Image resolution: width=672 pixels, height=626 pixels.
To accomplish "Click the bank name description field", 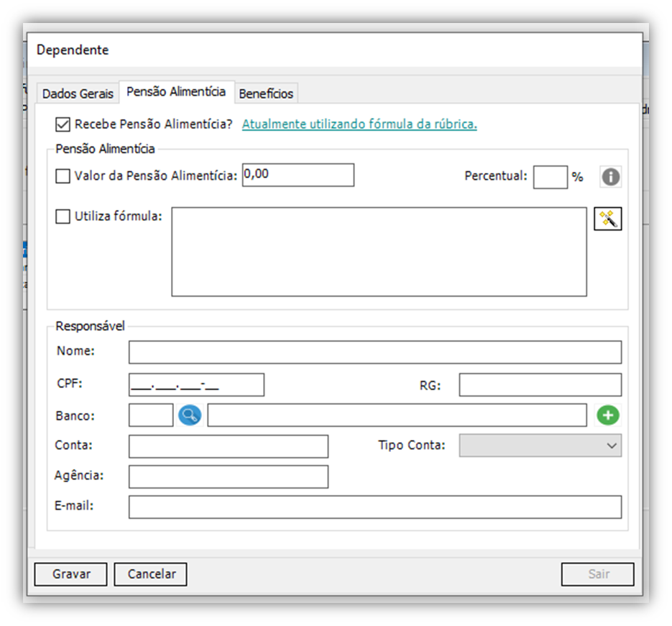I will click(x=397, y=415).
